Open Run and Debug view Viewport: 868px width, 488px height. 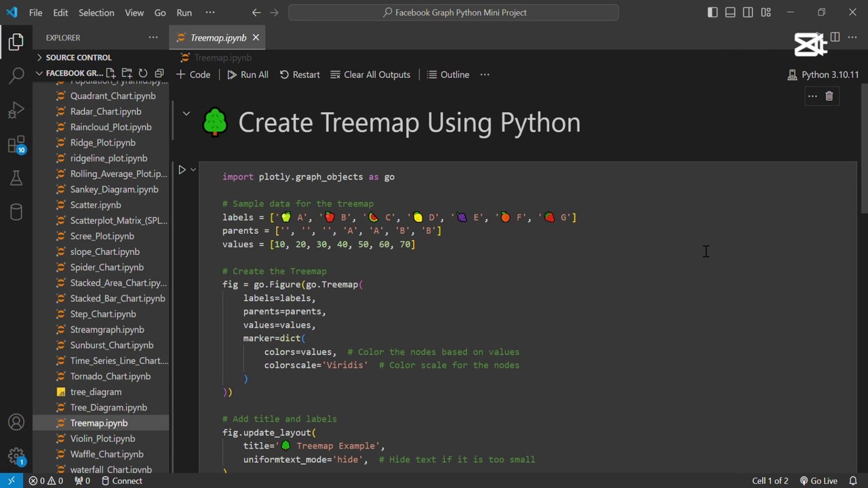(x=16, y=109)
